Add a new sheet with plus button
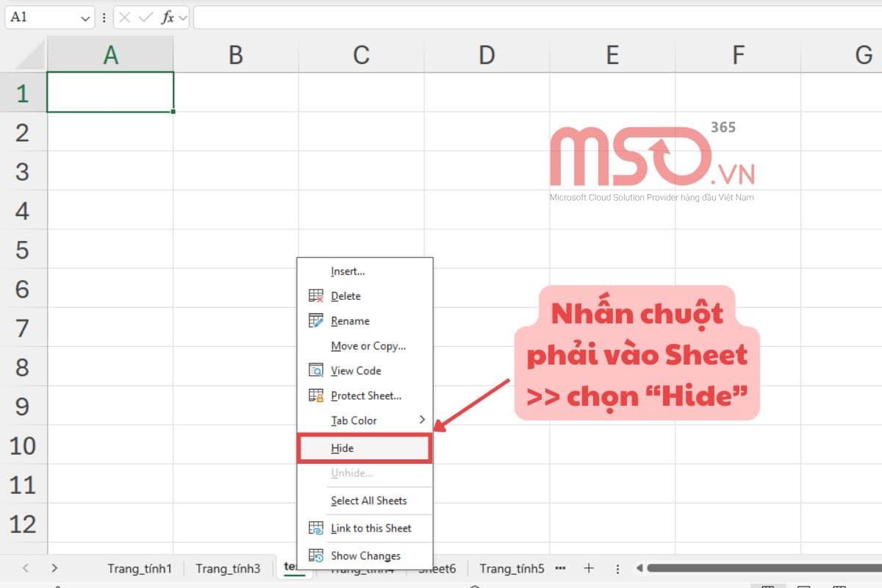Image resolution: width=882 pixels, height=588 pixels. coord(589,568)
